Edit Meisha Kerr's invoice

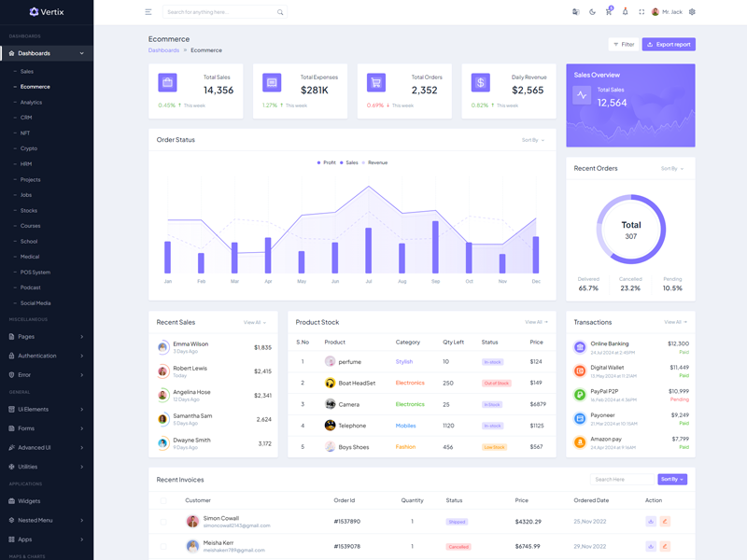[665, 547]
